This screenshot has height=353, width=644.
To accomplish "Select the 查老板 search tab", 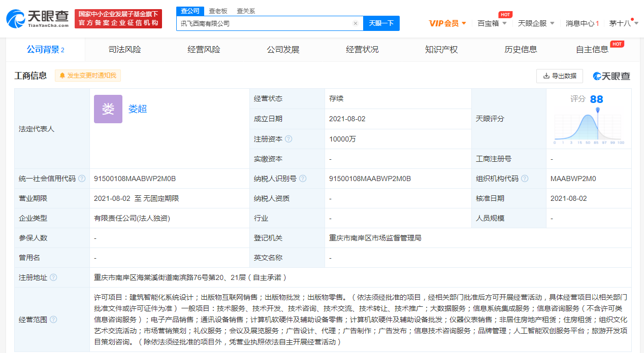I will (218, 11).
